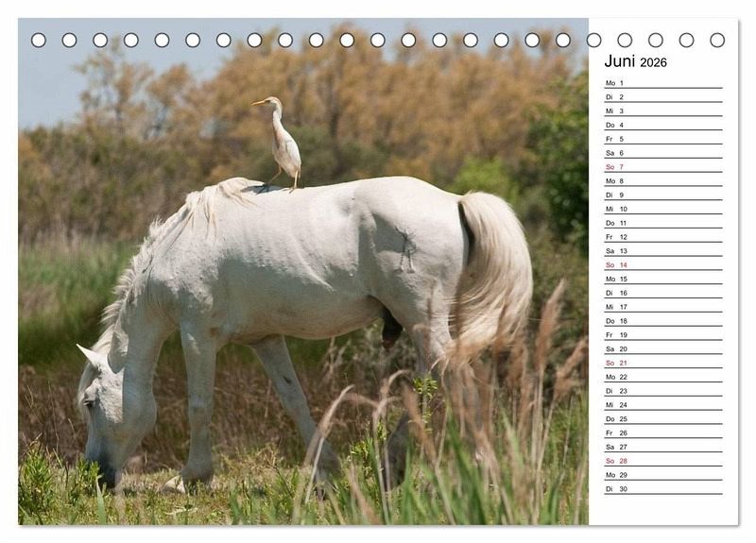Viewport: 756px width, 543px height.
Task: Pick the So 21 entry
Action: (x=662, y=363)
